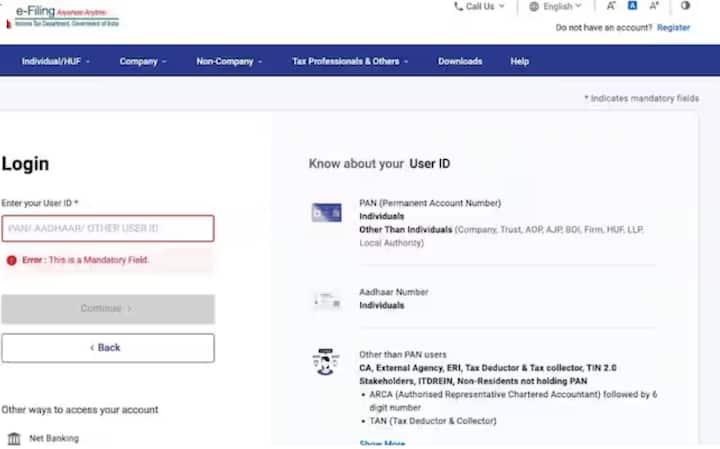The image size is (720, 449).
Task: Click the e-Filing portal logo
Action: point(62,17)
